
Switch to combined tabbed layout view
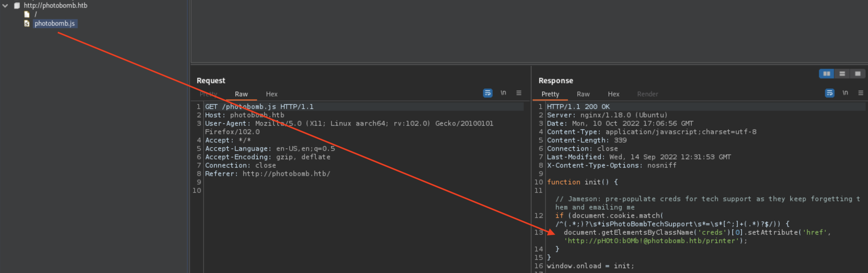pos(858,74)
